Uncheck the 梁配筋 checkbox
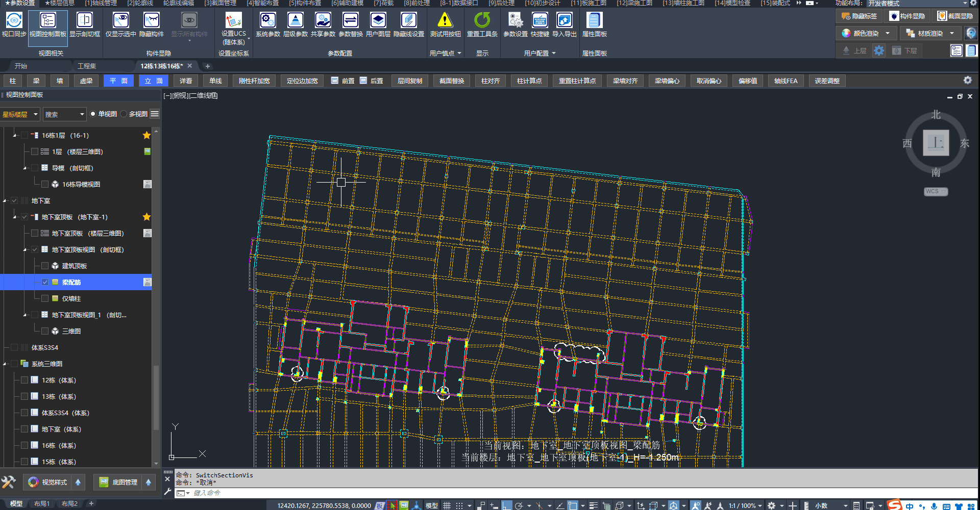This screenshot has height=510, width=980. click(45, 282)
